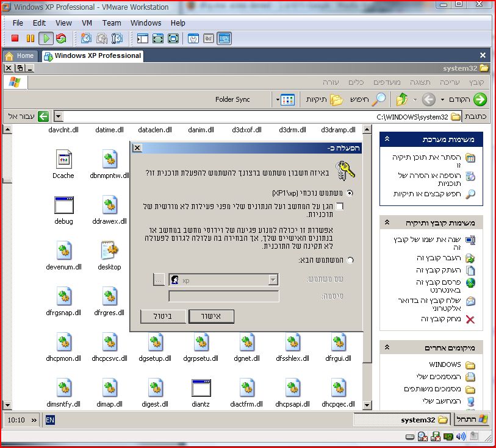The width and height of the screenshot is (496, 448).
Task: Open the VMware Edit menu
Action: point(39,23)
